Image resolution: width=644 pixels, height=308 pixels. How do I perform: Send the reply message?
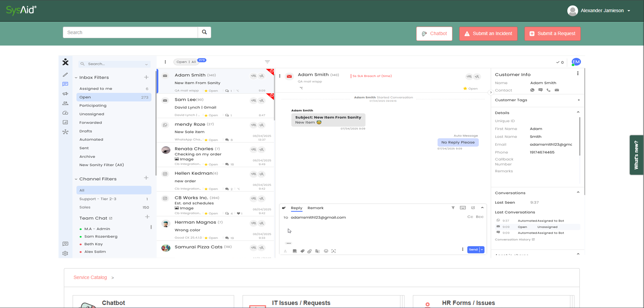(x=473, y=250)
